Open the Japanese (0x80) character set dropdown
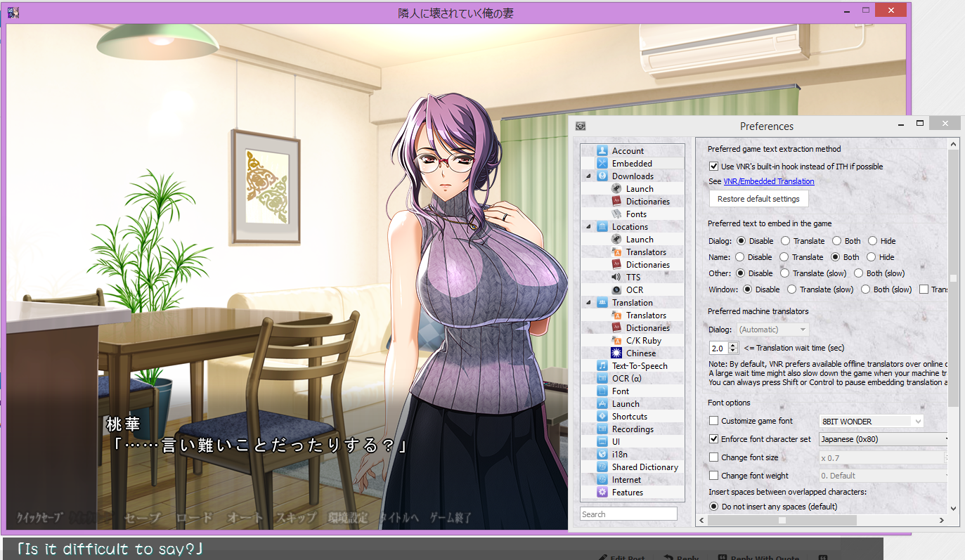 click(x=883, y=439)
